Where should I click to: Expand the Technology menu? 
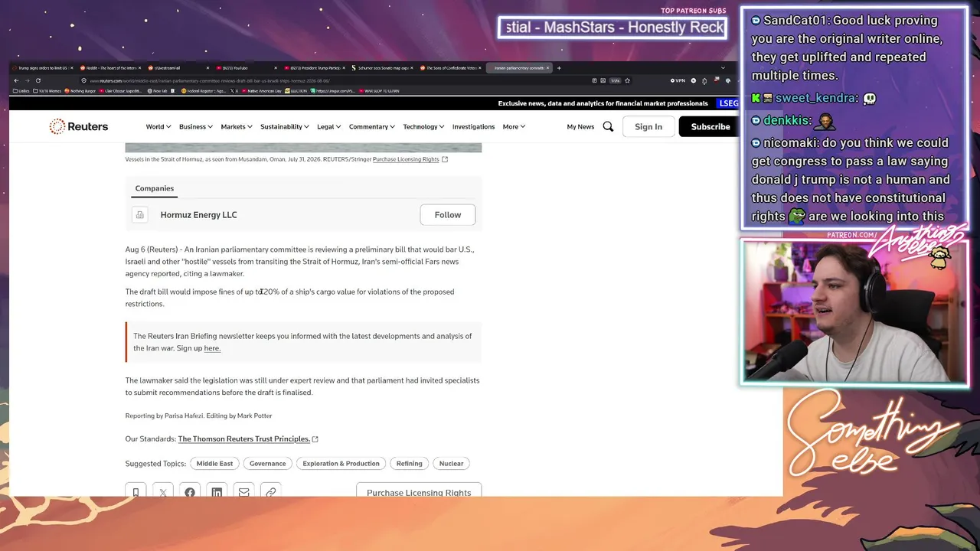point(423,126)
